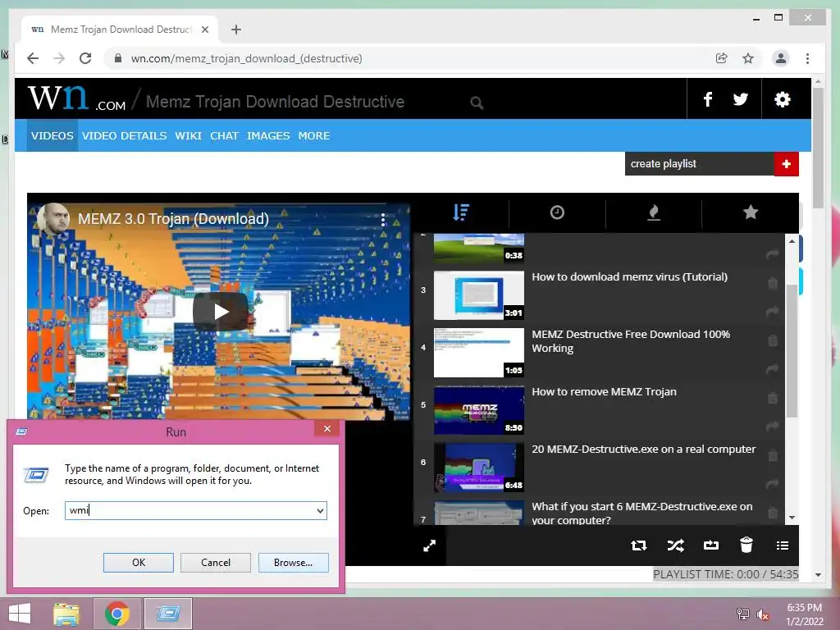Click the search magnifier in WN header
The height and width of the screenshot is (630, 840).
[477, 103]
